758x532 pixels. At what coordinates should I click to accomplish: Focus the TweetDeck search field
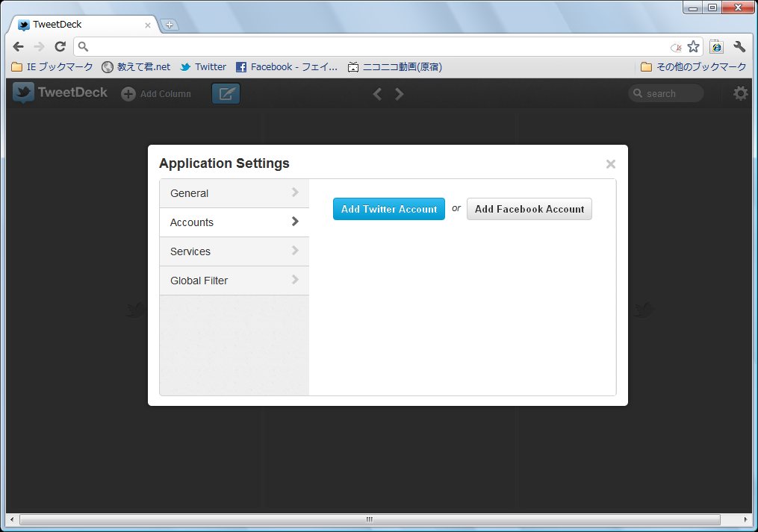tap(666, 93)
